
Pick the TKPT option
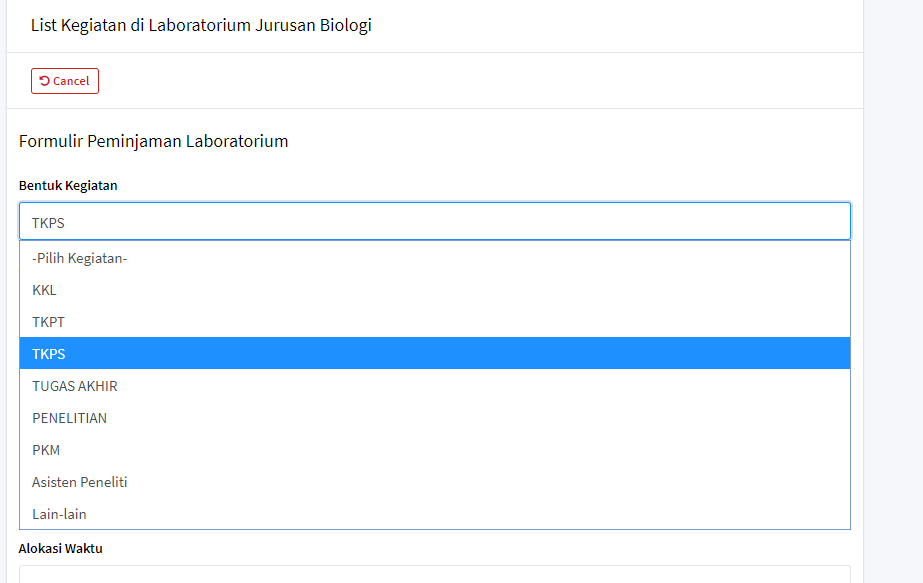pyautogui.click(x=48, y=322)
